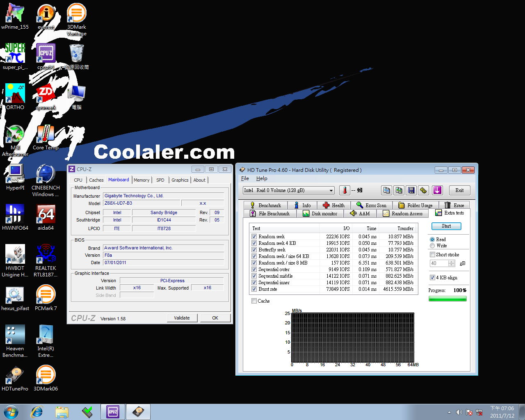
Task: Open the Windows Start menu orb
Action: tap(11, 411)
